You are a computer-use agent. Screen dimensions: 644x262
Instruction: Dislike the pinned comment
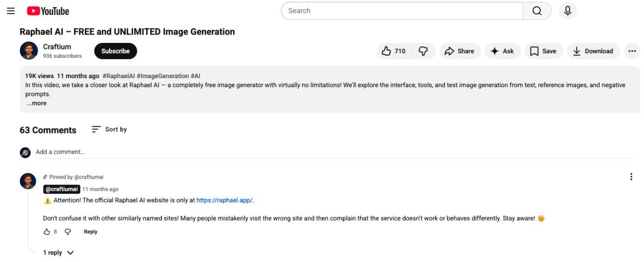pos(67,232)
